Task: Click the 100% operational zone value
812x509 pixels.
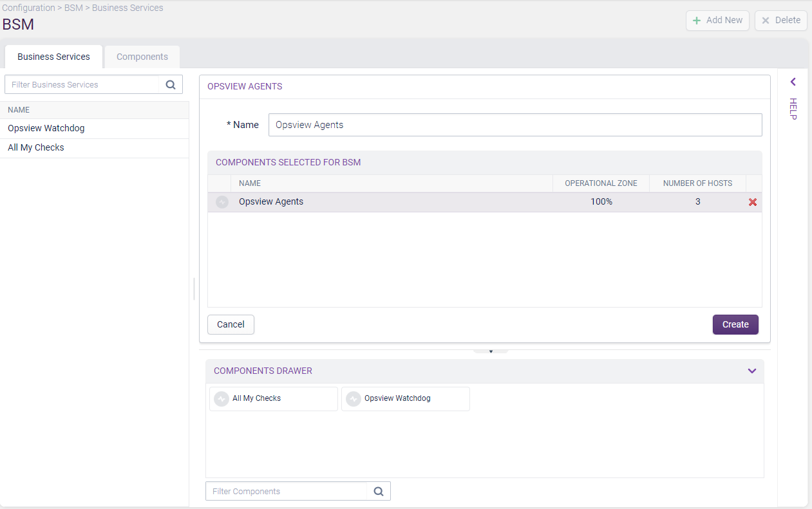Action: 601,202
